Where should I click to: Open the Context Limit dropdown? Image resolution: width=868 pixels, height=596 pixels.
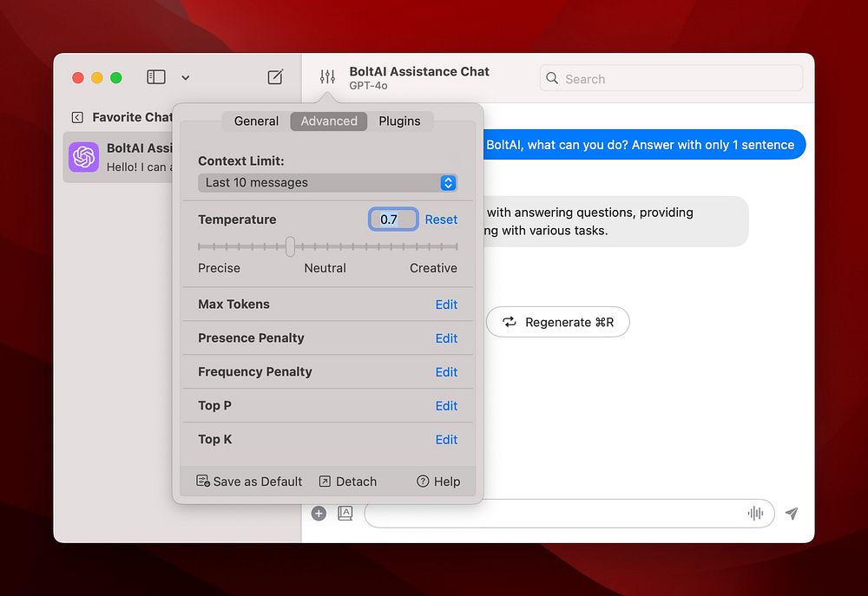coord(327,183)
